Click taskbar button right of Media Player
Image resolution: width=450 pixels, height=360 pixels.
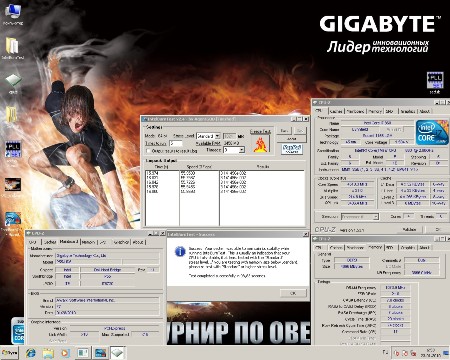point(82,353)
